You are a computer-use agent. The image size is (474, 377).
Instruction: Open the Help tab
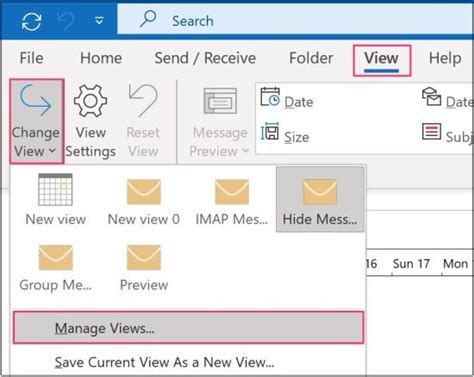point(445,58)
